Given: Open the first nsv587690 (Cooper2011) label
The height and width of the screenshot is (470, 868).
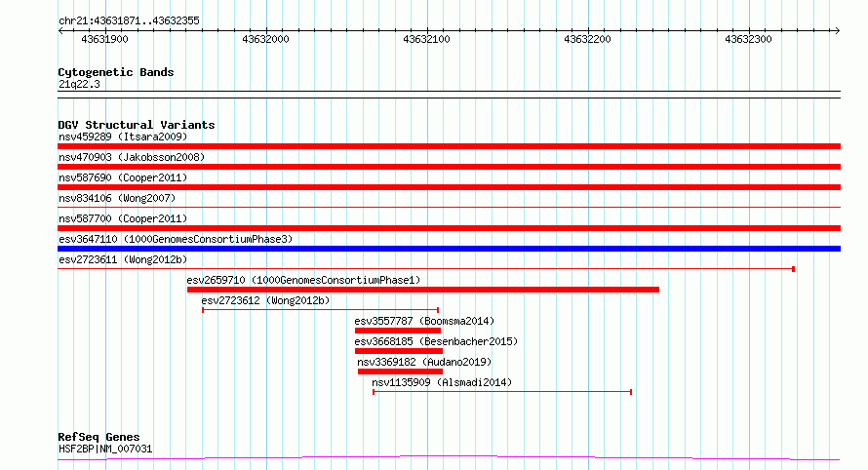Looking at the screenshot, I should [x=123, y=177].
